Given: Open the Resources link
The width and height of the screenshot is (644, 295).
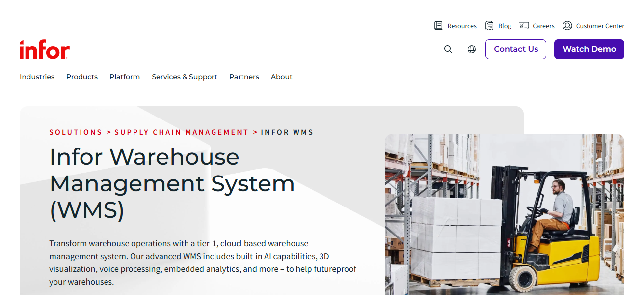Looking at the screenshot, I should (462, 26).
